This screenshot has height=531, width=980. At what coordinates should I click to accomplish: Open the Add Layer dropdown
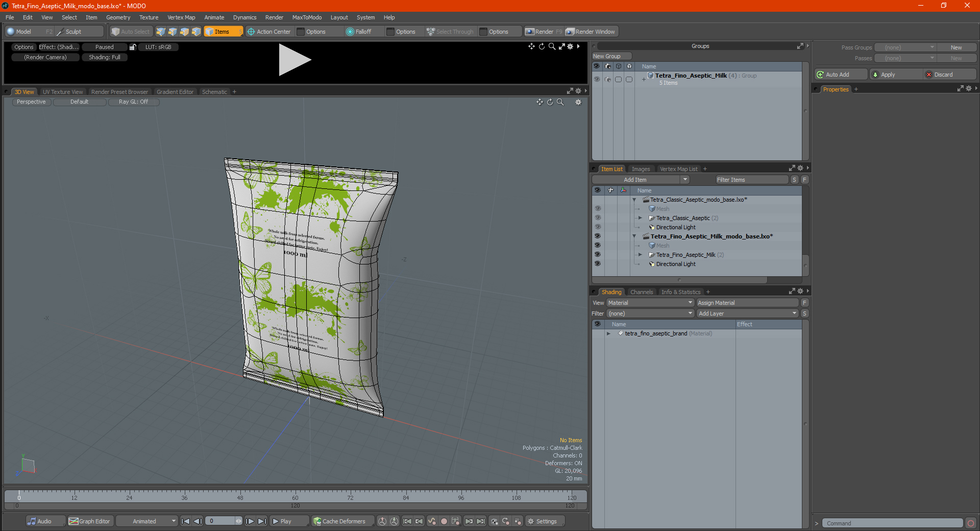(x=747, y=313)
